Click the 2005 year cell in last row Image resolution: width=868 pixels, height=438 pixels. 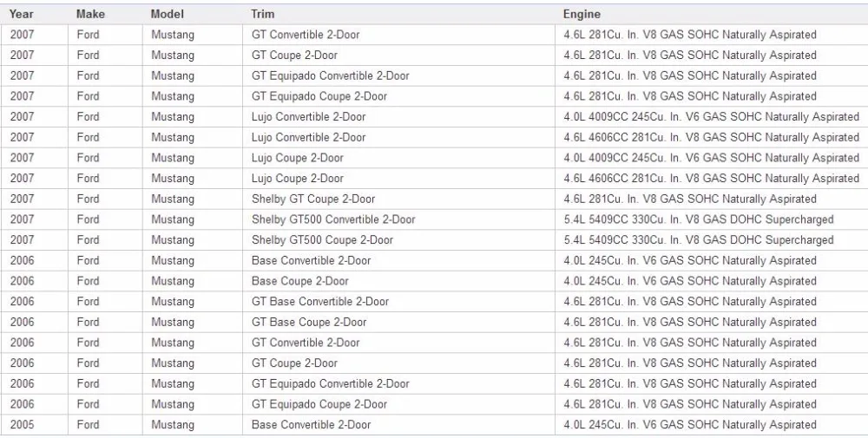coord(35,425)
